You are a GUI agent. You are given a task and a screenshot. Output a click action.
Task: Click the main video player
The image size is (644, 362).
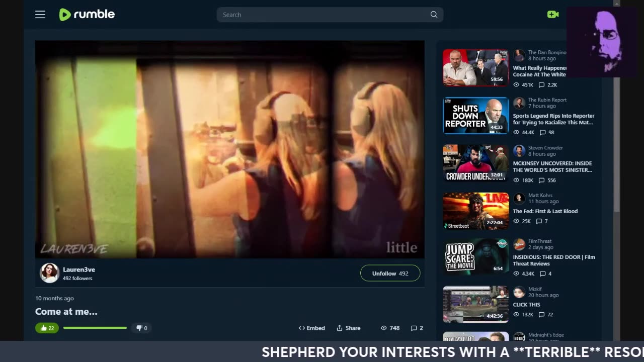230,149
